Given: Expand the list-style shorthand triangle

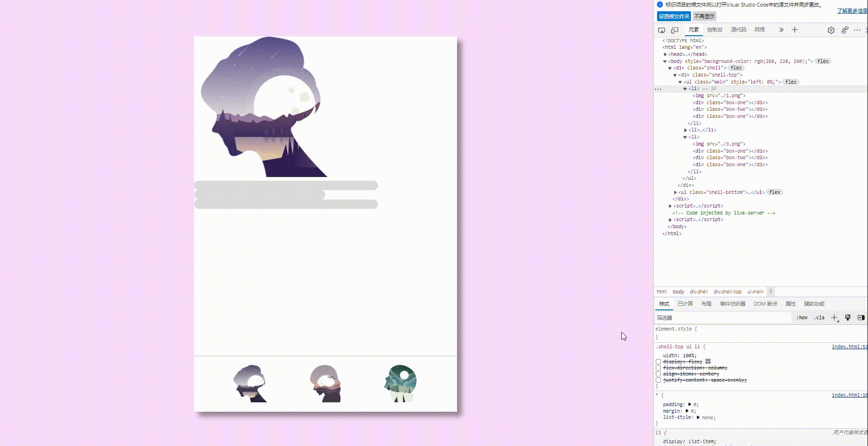Looking at the screenshot, I should tap(698, 417).
